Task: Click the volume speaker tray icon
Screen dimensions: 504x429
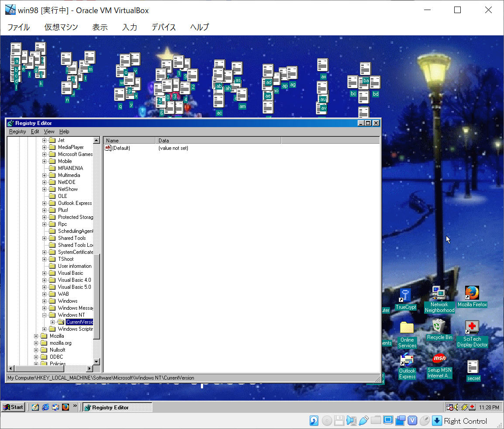Action: [x=457, y=407]
